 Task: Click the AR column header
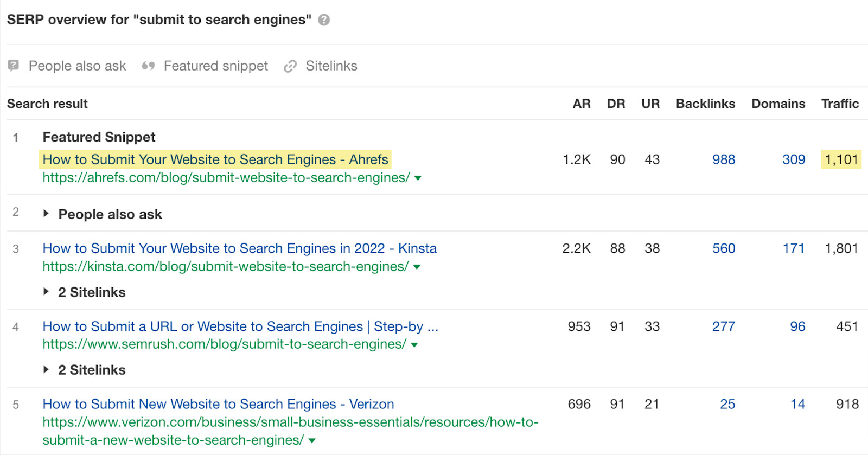pyautogui.click(x=582, y=104)
